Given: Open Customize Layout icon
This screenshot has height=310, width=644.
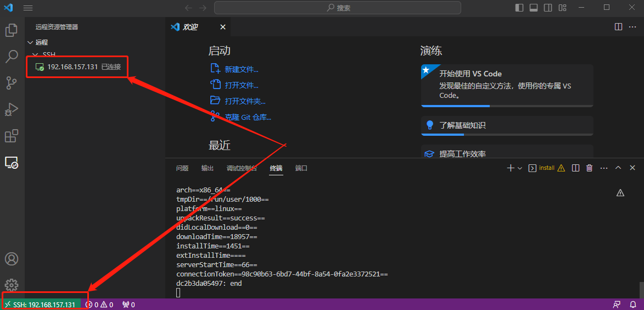Looking at the screenshot, I should tap(562, 8).
